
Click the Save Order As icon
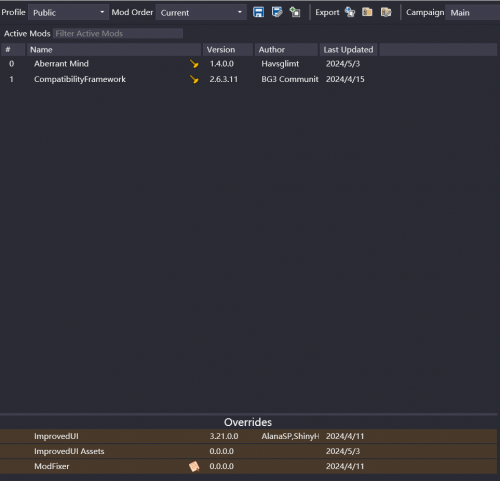277,12
